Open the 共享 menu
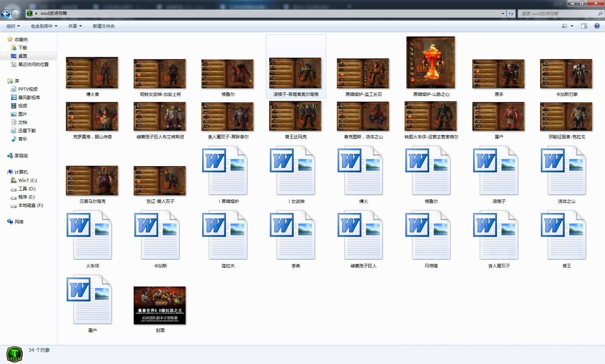This screenshot has height=364, width=605. (75, 26)
